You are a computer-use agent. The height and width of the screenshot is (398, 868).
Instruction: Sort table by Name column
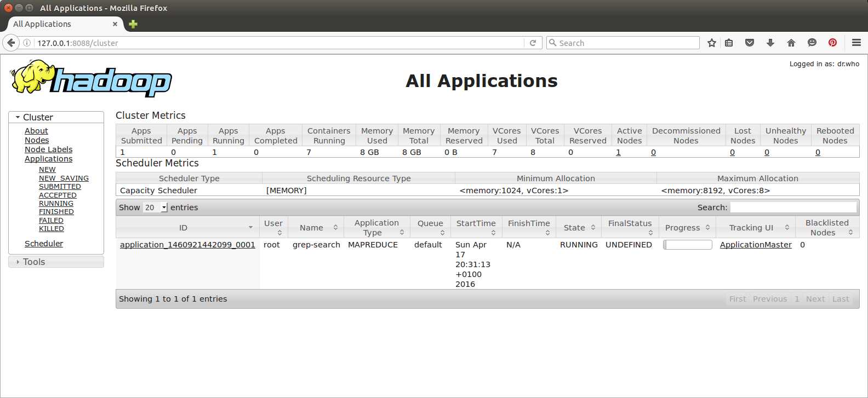pyautogui.click(x=316, y=227)
